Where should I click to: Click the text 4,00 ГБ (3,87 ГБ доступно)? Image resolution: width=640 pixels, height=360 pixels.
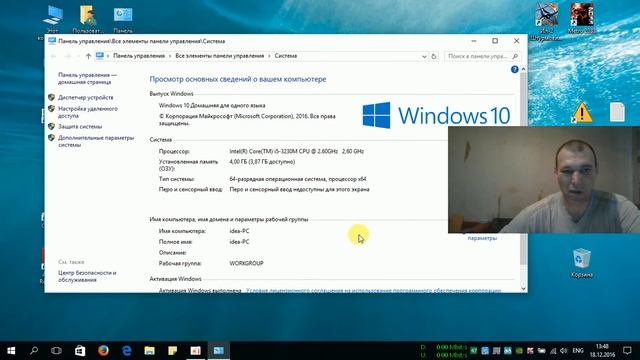pyautogui.click(x=262, y=162)
